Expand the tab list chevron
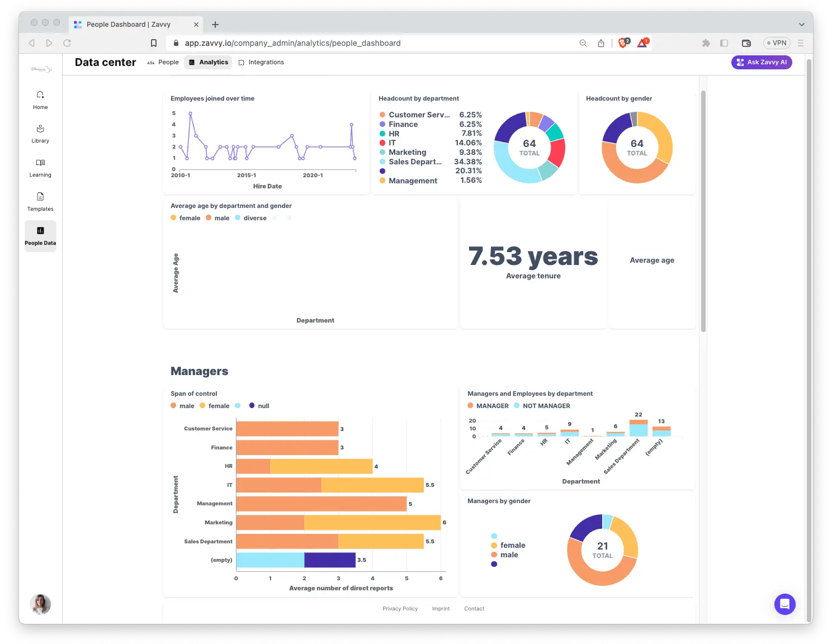The image size is (832, 644). pos(802,25)
